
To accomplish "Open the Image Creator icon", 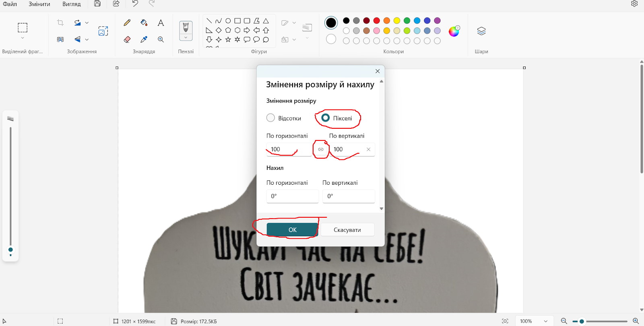I will click(103, 31).
